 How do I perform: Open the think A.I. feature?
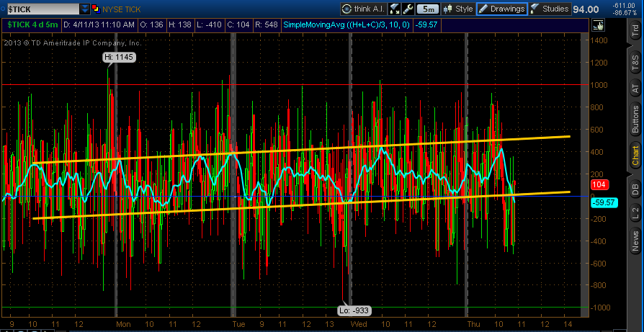(x=363, y=9)
